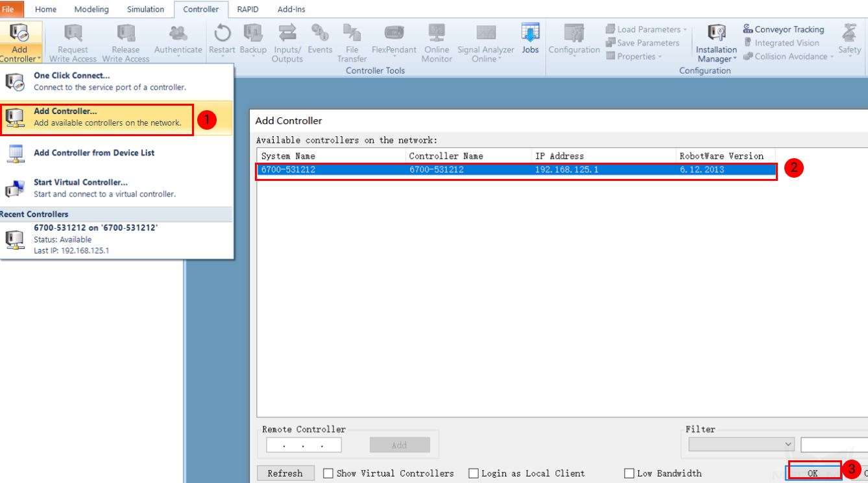This screenshot has width=868, height=483.
Task: Click Conveyor Tracking in the ribbon
Action: [784, 29]
